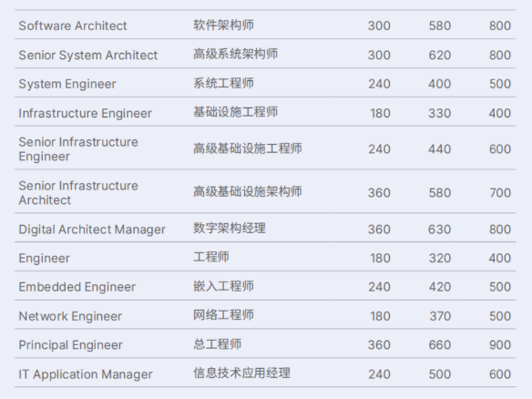The width and height of the screenshot is (532, 399).
Task: Click the 370 value in Network Engineer row
Action: 440,316
